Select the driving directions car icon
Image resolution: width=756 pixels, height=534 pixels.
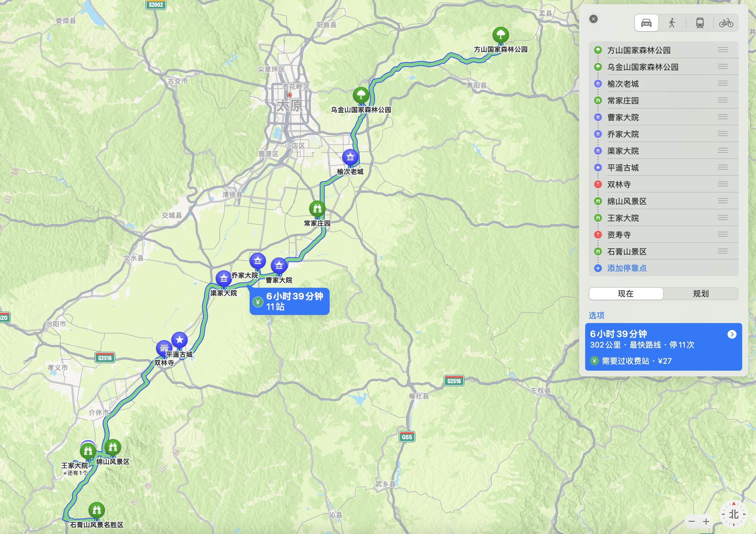646,23
